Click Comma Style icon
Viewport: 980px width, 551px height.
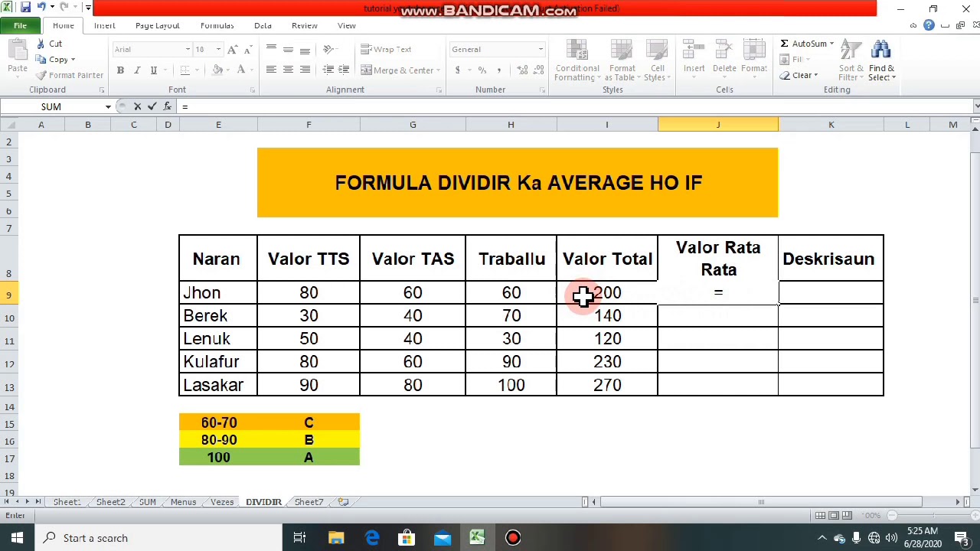(499, 70)
